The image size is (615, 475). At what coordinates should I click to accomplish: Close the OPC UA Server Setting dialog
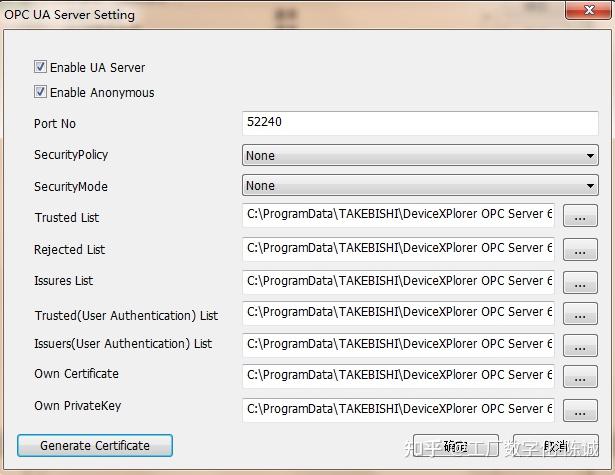pos(588,10)
